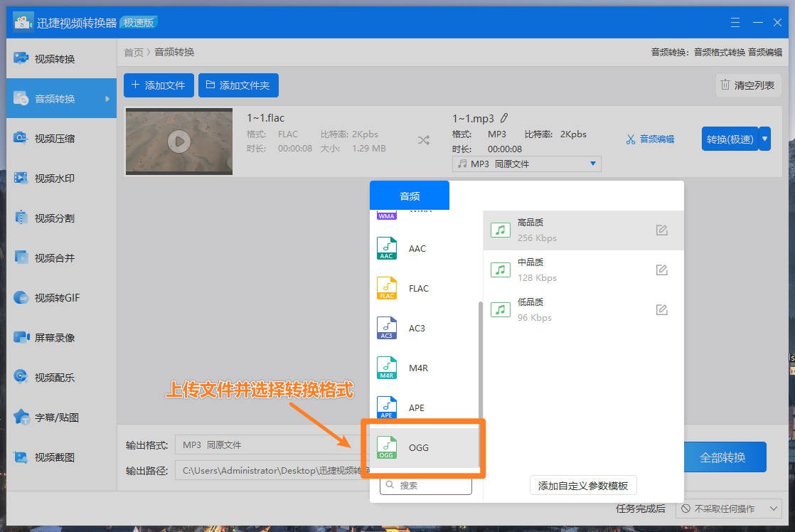Play the 1~1.flac video thumbnail preview
Screen dimensions: 795x532
(x=178, y=141)
